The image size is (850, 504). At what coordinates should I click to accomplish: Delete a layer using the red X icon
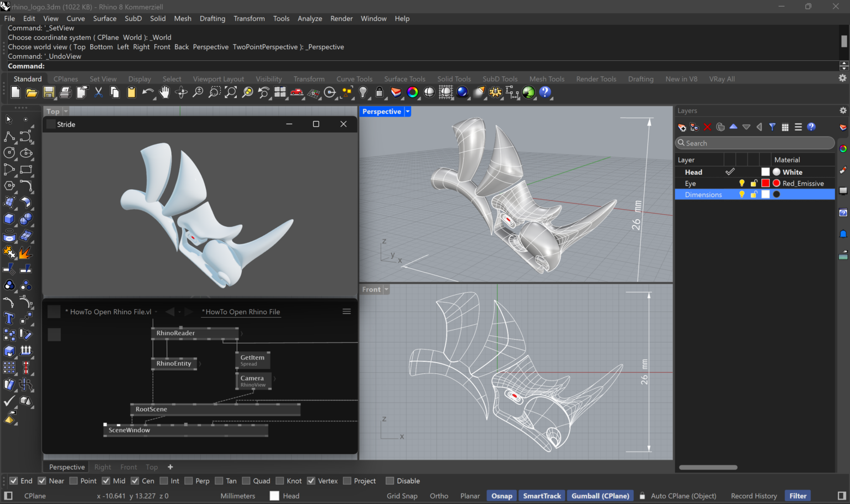(x=707, y=127)
